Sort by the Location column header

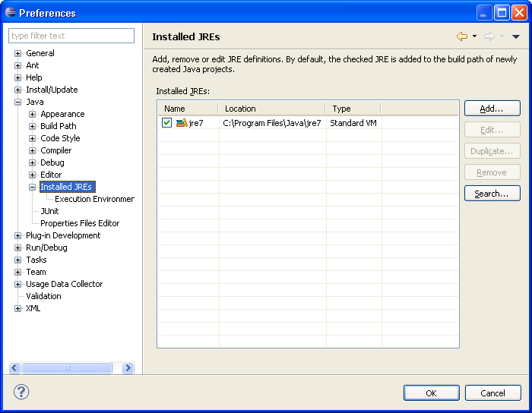click(271, 109)
